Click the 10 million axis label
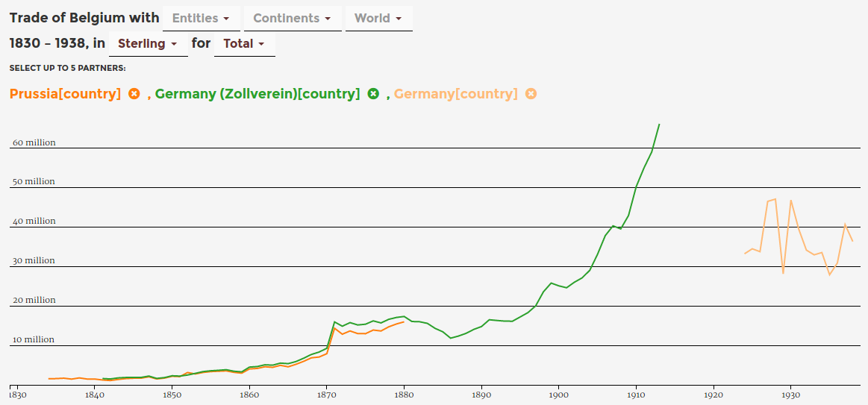The height and width of the screenshot is (405, 868). (x=33, y=339)
